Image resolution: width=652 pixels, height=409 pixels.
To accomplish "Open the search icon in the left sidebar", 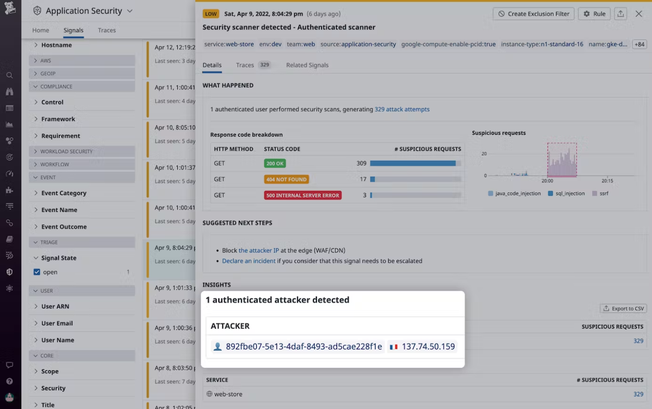I will pyautogui.click(x=9, y=75).
